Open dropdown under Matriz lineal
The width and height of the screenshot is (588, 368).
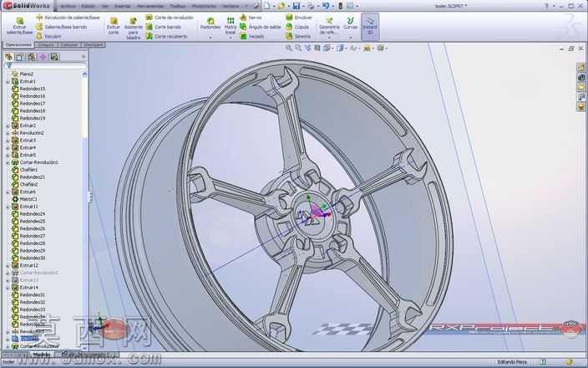coord(231,38)
